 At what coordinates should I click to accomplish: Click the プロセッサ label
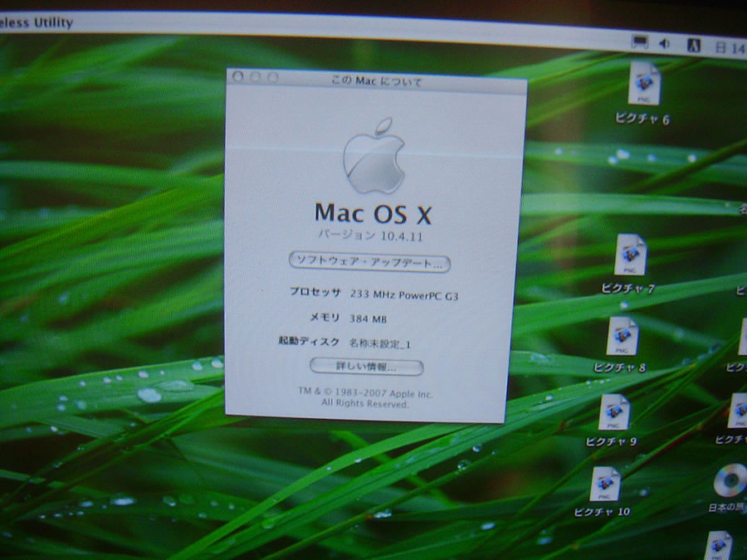(x=316, y=292)
